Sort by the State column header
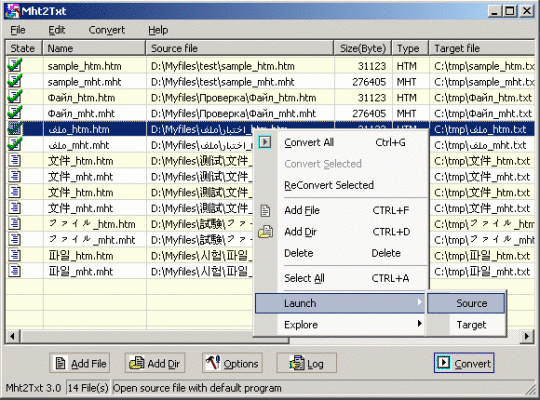540x400 pixels. [23, 48]
